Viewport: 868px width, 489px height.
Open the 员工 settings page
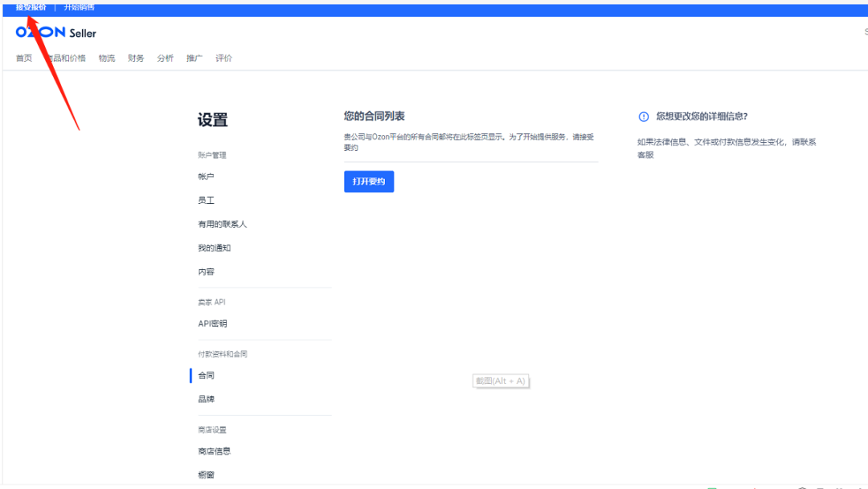coord(207,200)
